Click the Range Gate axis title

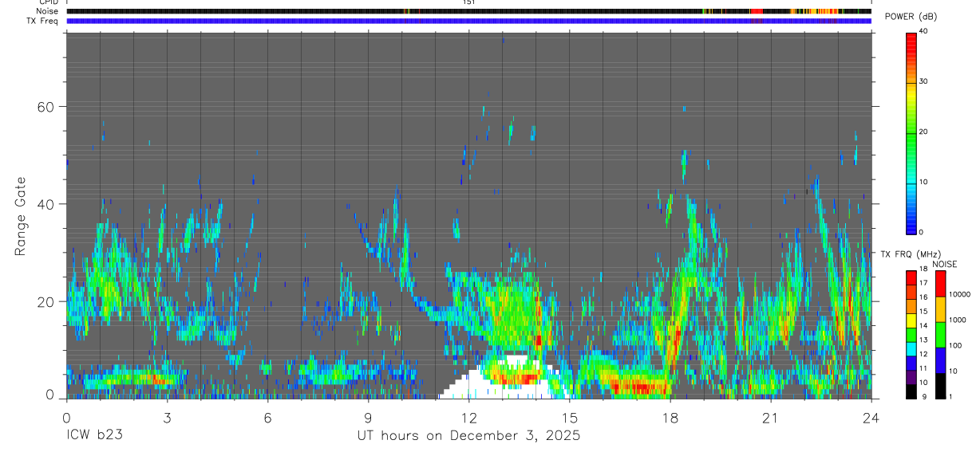point(20,215)
